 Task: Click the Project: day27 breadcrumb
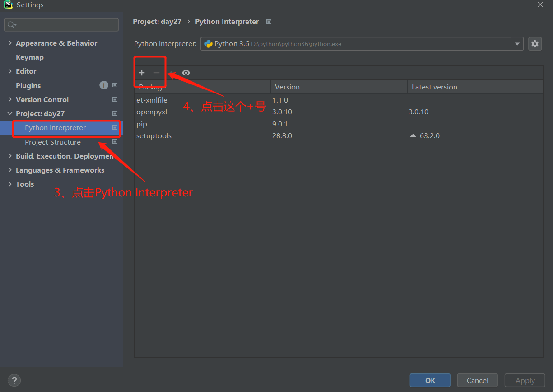pyautogui.click(x=157, y=22)
